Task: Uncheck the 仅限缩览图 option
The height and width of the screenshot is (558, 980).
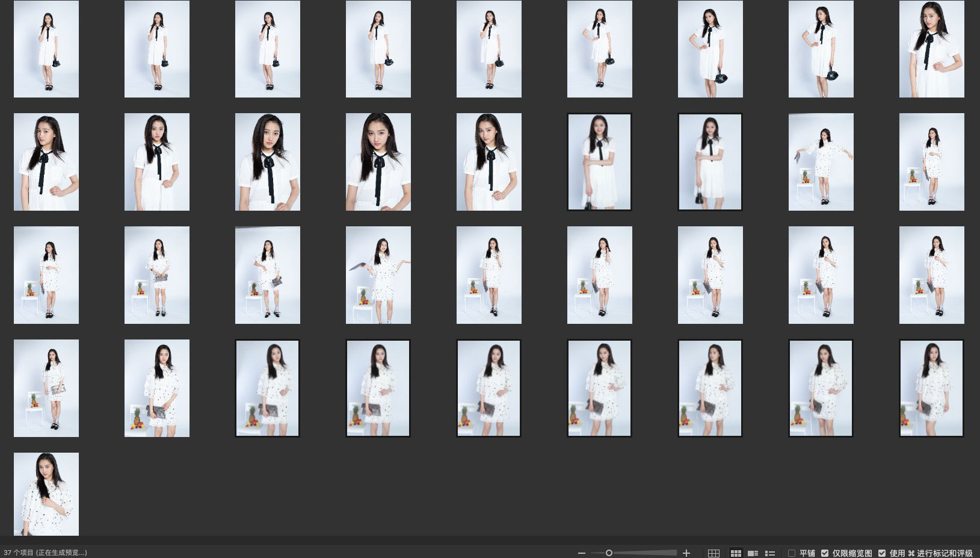Action: (825, 553)
